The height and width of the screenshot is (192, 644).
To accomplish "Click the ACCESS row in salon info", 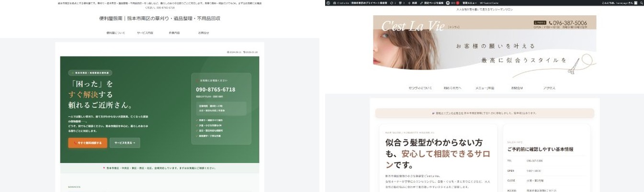I will (x=546, y=189).
